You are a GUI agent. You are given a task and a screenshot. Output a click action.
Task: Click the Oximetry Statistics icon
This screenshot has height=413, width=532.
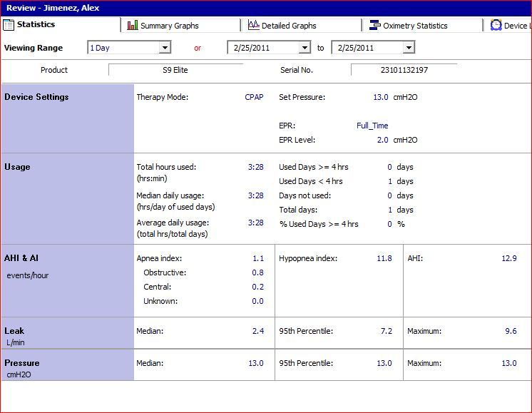375,25
